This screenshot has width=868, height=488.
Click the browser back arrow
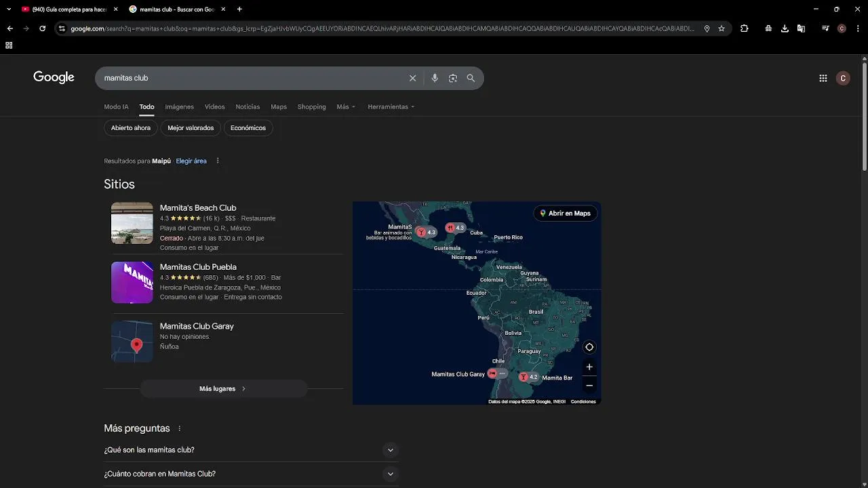(x=9, y=28)
